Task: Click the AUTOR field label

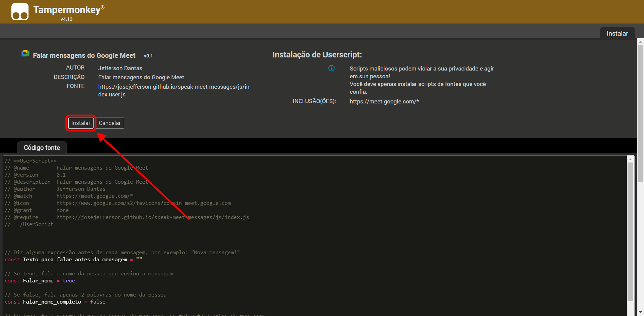Action: 75,68
